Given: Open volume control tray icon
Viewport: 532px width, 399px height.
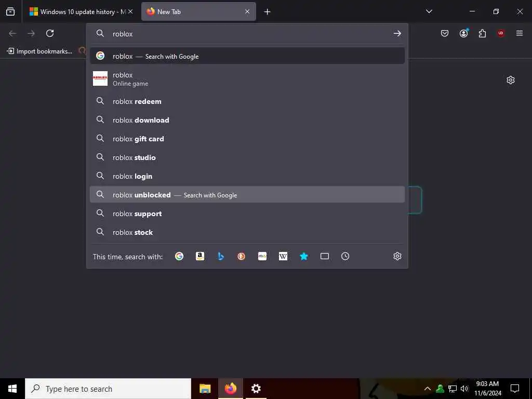Looking at the screenshot, I should coord(464,389).
